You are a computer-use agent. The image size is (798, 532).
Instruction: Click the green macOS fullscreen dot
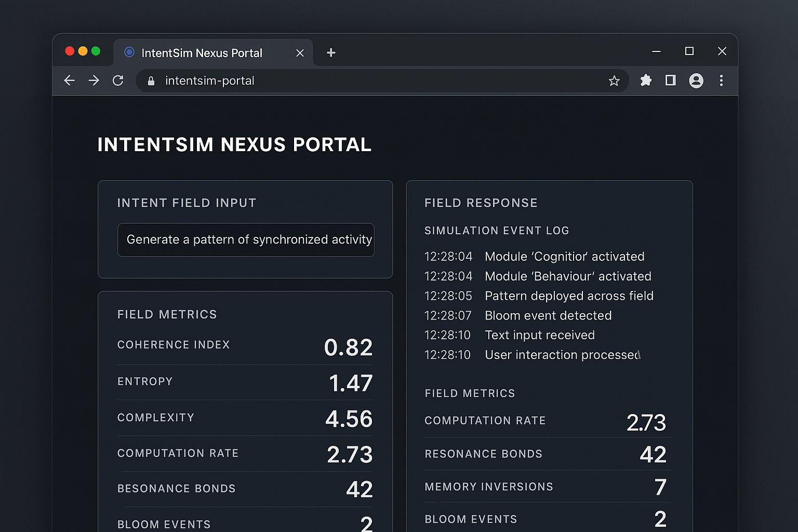(96, 51)
